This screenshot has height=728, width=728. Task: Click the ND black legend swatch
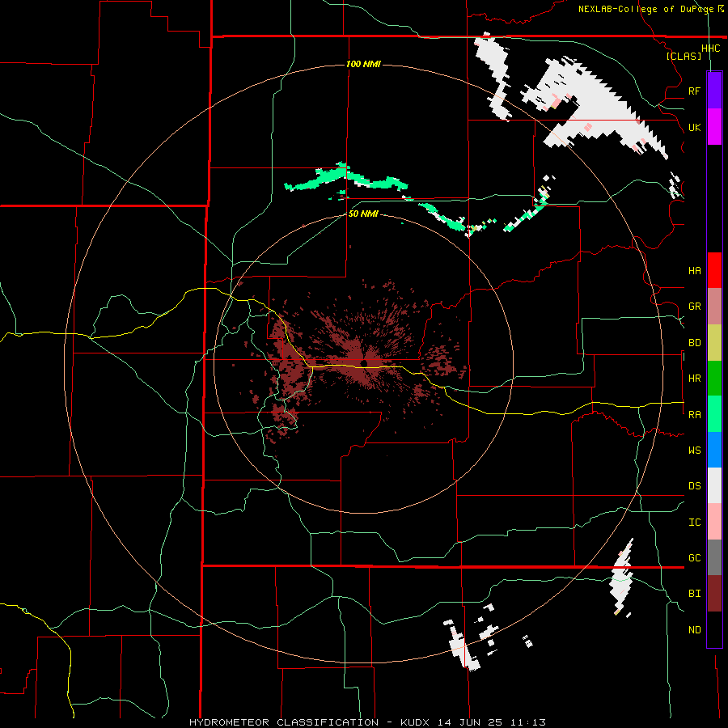(x=714, y=629)
